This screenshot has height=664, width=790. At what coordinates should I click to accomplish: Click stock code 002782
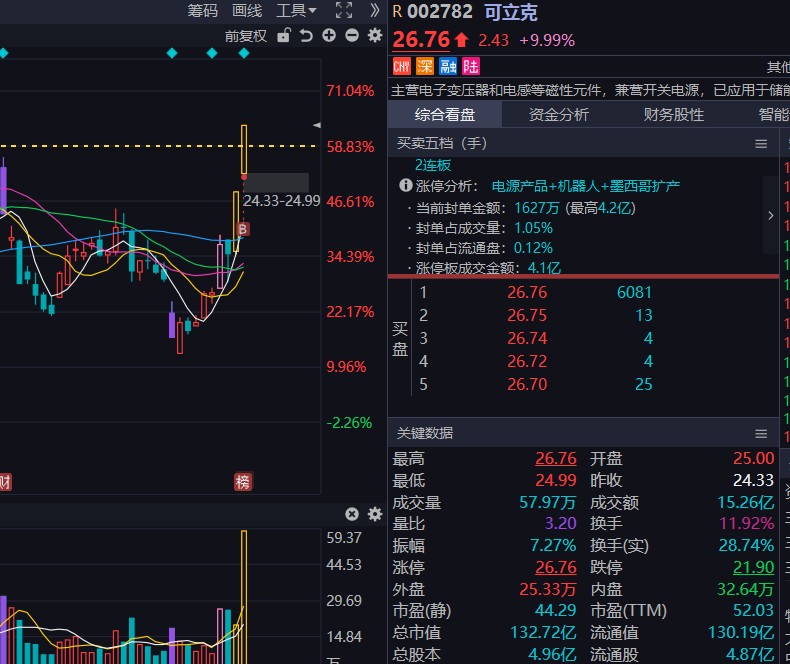440,12
